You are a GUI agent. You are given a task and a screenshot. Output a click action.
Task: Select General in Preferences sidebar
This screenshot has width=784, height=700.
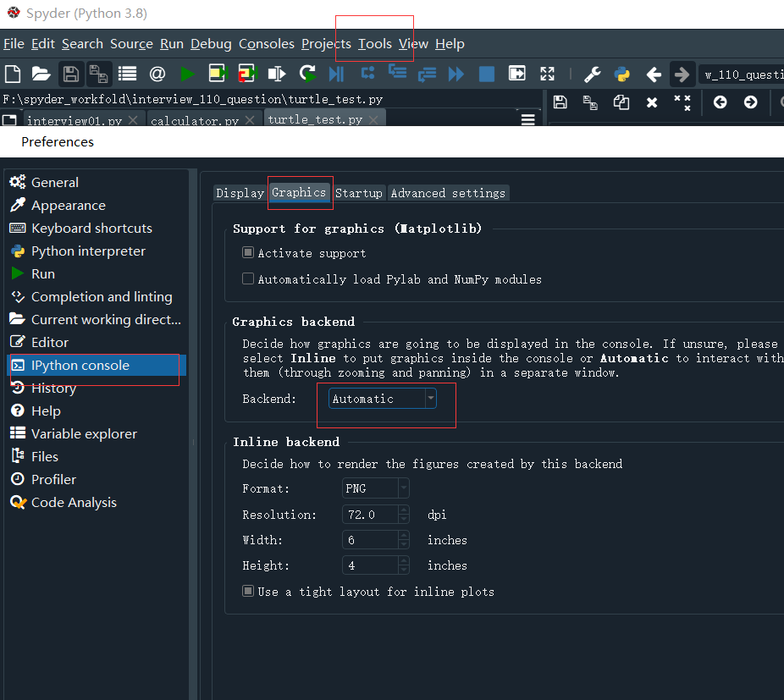(95, 182)
